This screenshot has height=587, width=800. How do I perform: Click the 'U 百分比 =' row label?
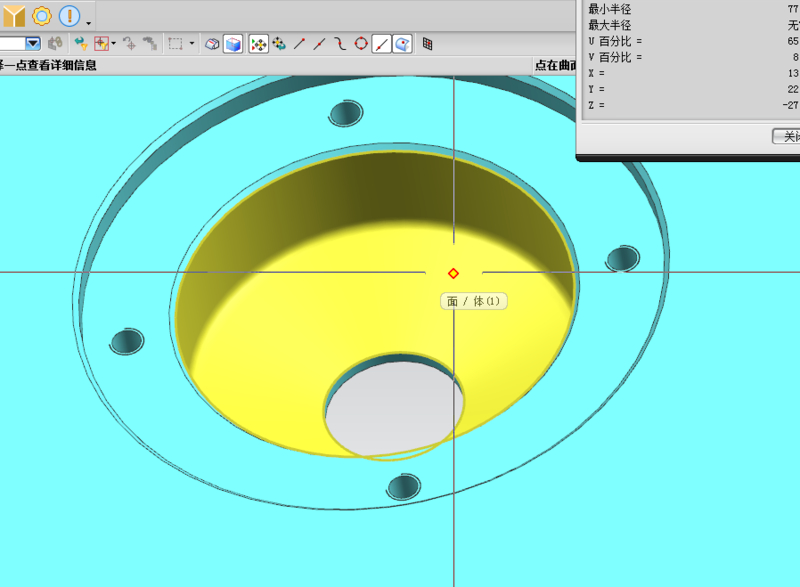pyautogui.click(x=615, y=41)
